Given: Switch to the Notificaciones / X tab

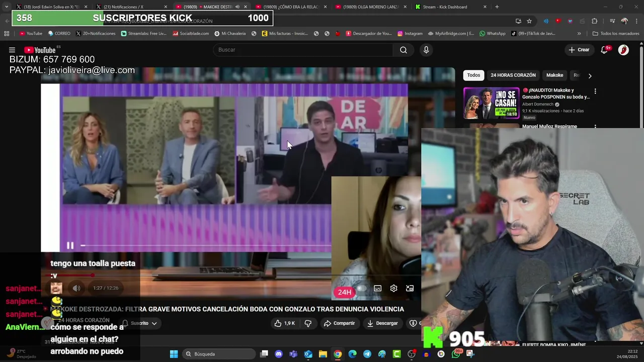Looking at the screenshot, I should [x=132, y=7].
